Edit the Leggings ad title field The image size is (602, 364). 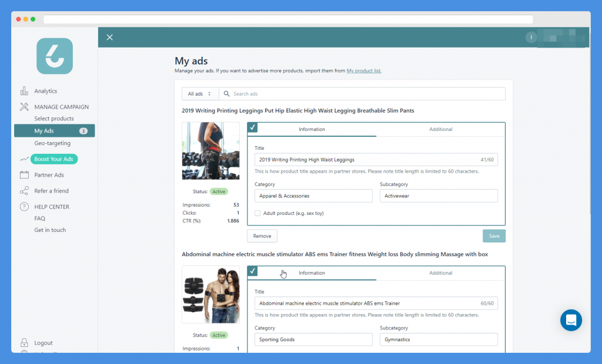[x=376, y=160]
